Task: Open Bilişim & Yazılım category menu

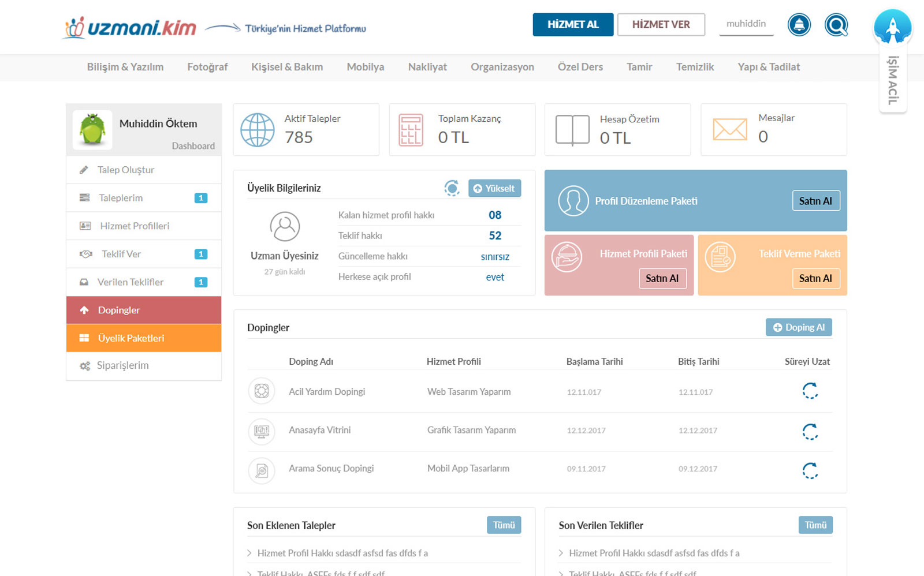Action: 125,67
